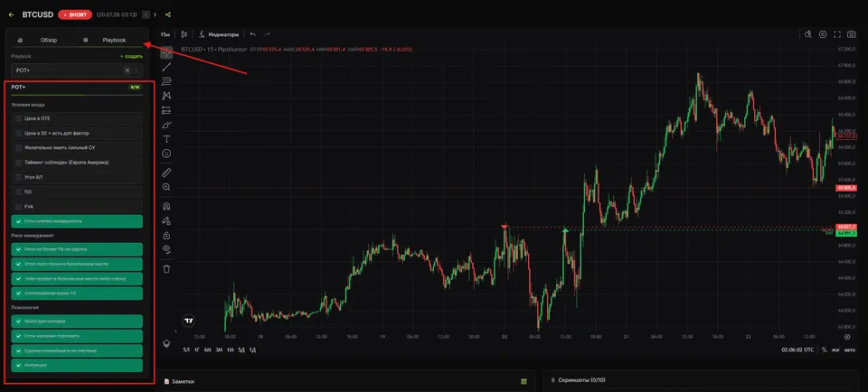Screen dimensions: 868x392
Task: Open the share icon beside trade date
Action: (168, 15)
